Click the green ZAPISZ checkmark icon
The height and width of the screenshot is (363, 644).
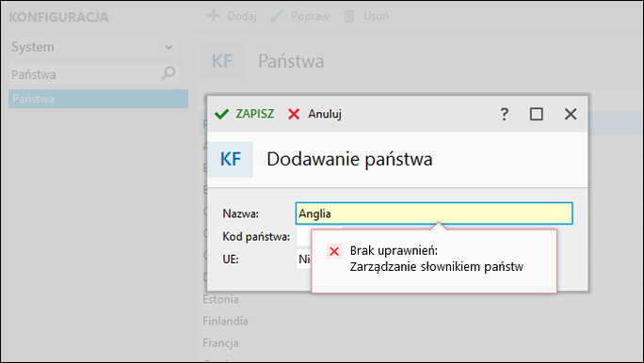222,114
